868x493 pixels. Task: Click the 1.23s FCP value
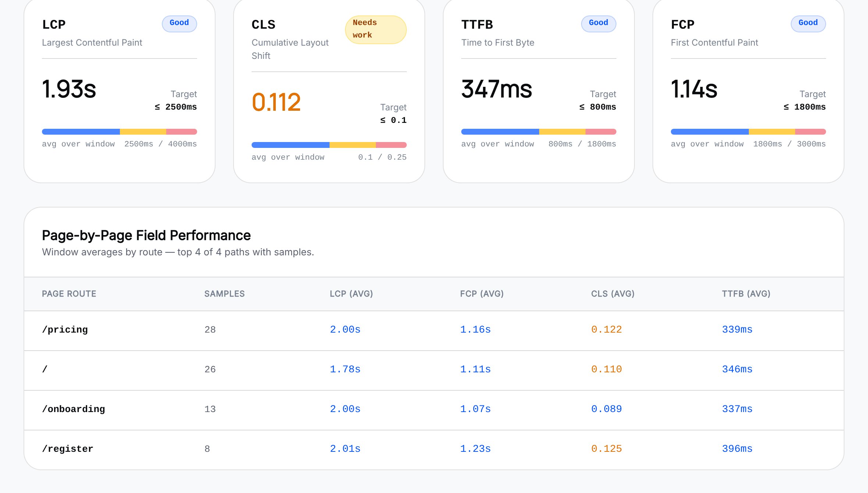(476, 449)
